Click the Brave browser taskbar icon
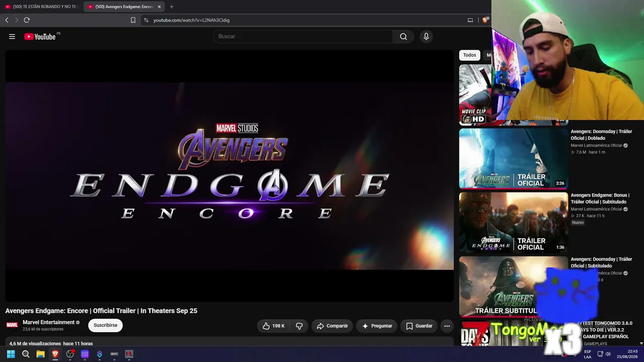Image resolution: width=644 pixels, height=362 pixels. (55, 354)
